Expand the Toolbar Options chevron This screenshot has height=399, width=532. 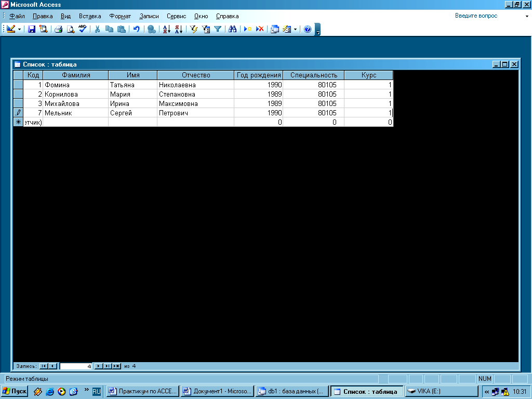(317, 30)
